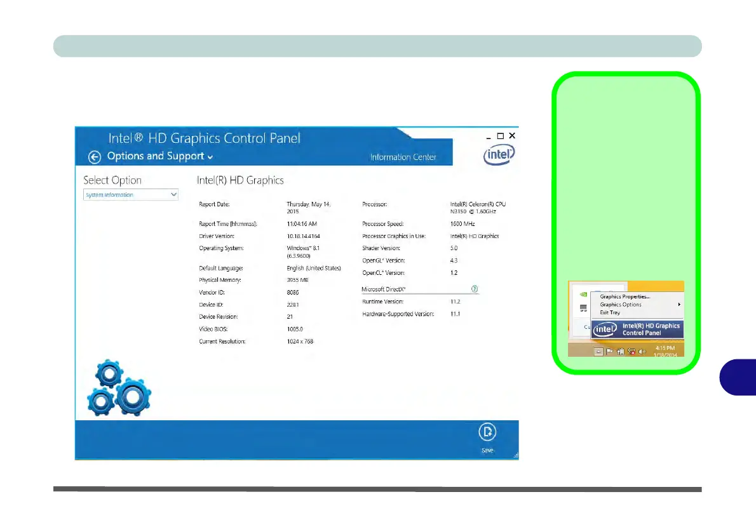Screen dimensions: 756x532
Task: Click the volume speaker tray icon
Action: 642,352
